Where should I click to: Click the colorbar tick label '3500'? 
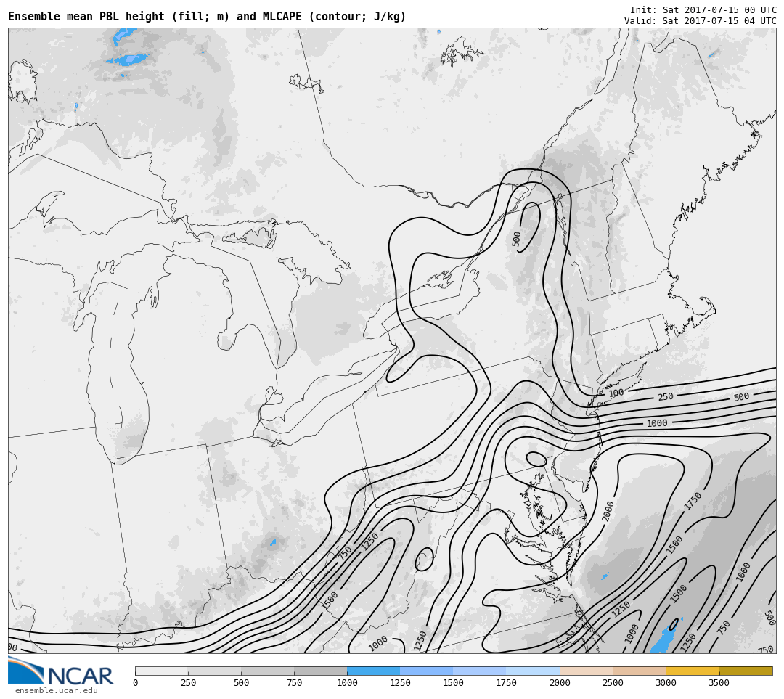point(719,683)
